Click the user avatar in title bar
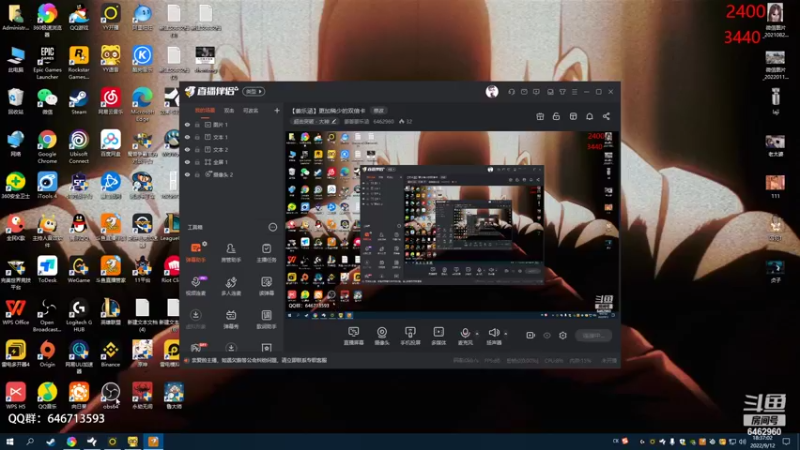The width and height of the screenshot is (800, 450). pyautogui.click(x=492, y=91)
